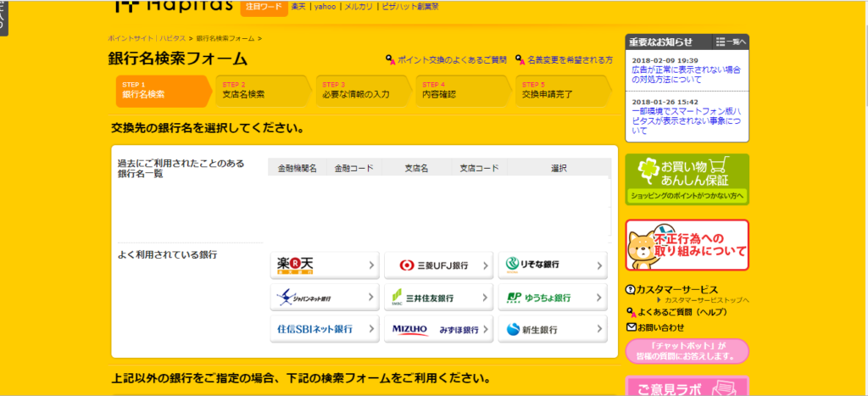
Task: Click the envelope icon beside お問い合わせ
Action: point(631,327)
